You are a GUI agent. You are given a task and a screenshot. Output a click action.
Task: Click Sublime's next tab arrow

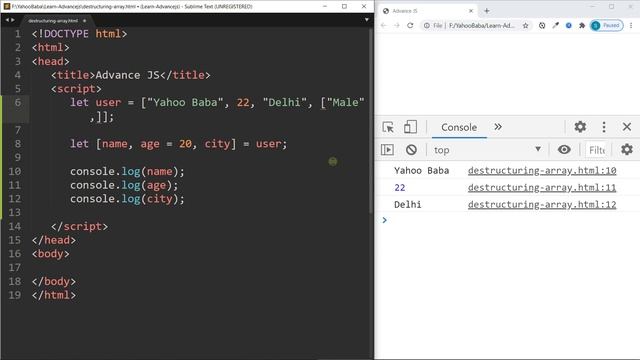pos(13,20)
